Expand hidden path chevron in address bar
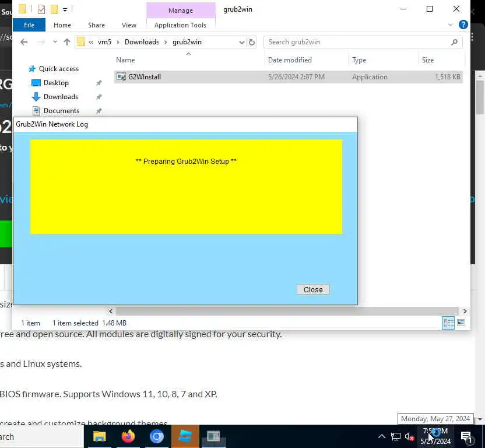The height and width of the screenshot is (448, 485). [91, 42]
